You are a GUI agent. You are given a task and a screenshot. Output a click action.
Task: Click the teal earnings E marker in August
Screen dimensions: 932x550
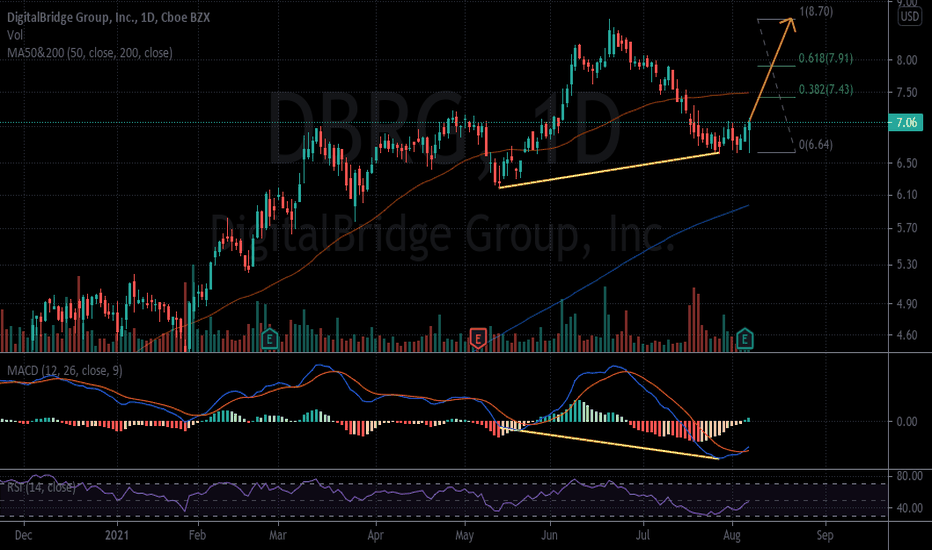point(744,339)
